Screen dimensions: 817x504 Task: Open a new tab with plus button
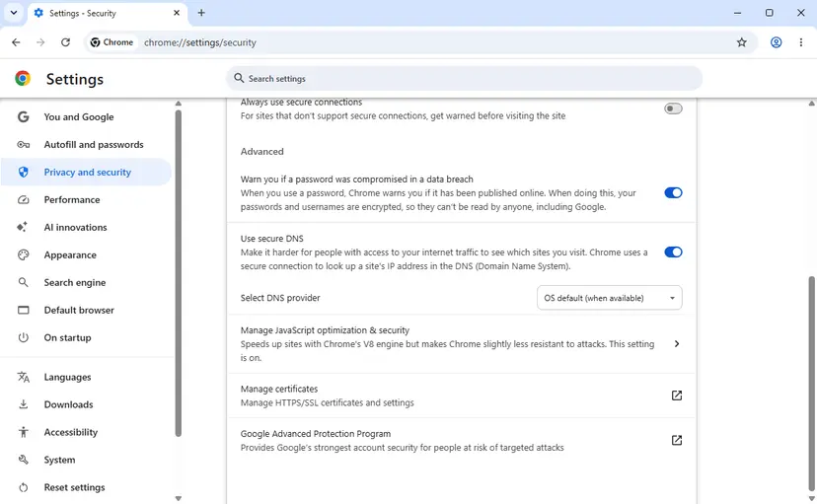coord(201,13)
